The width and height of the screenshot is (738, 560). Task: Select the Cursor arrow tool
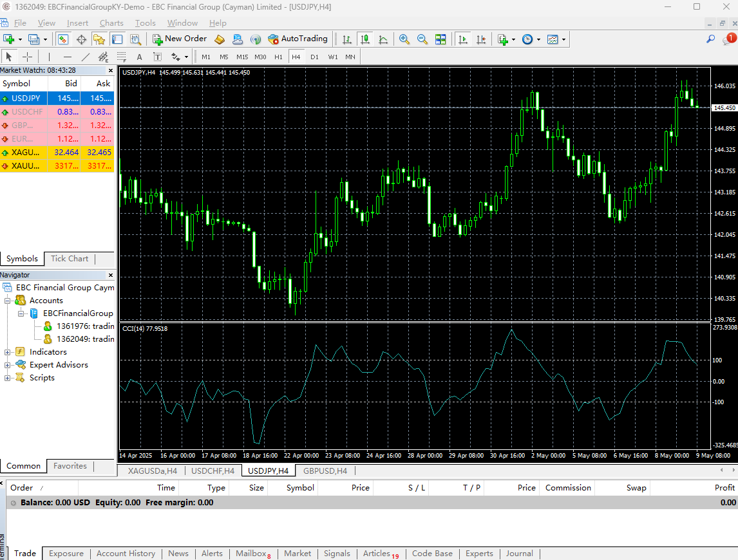8,57
